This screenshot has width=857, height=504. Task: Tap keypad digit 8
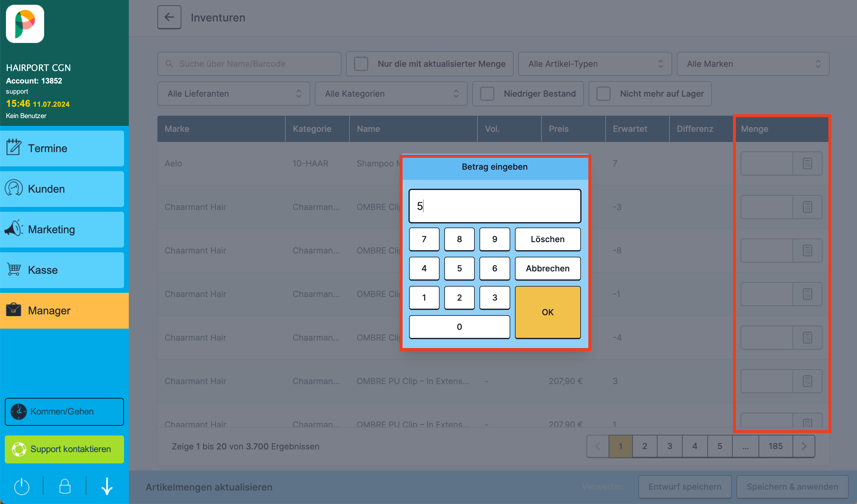coord(460,239)
